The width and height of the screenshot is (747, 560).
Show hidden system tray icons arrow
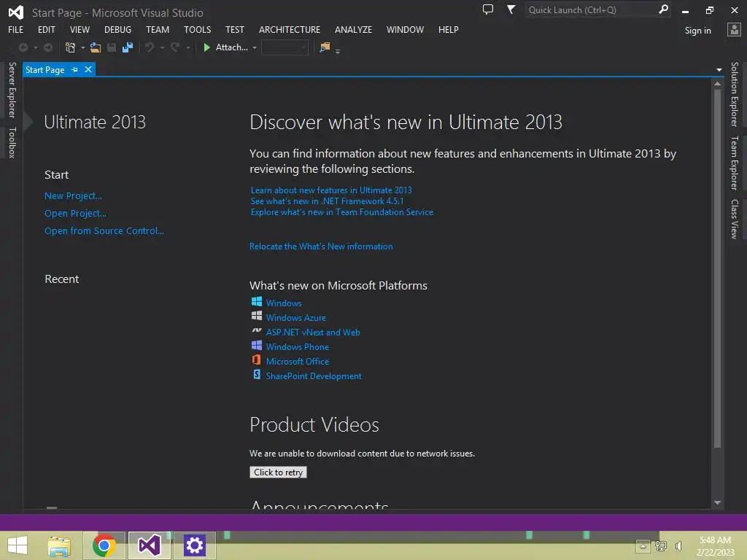tap(643, 546)
